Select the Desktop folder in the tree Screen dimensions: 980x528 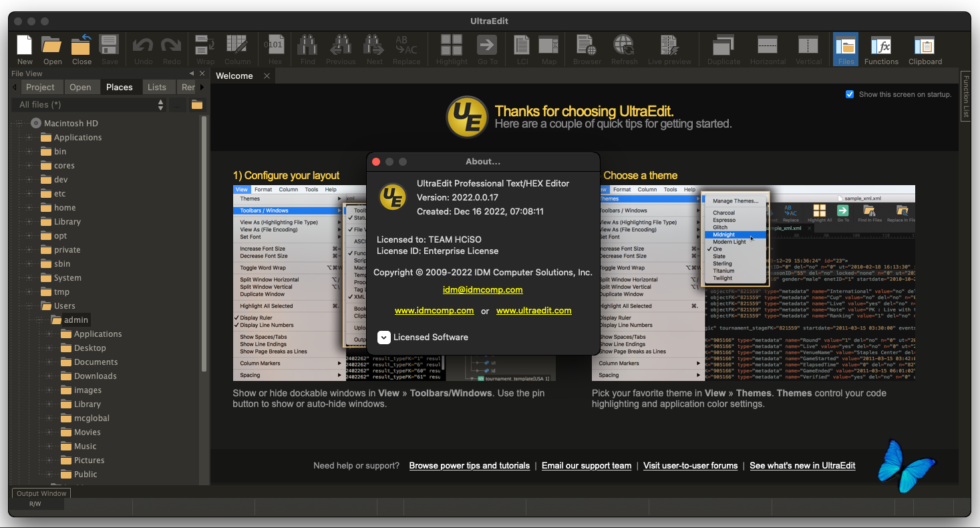(x=90, y=348)
